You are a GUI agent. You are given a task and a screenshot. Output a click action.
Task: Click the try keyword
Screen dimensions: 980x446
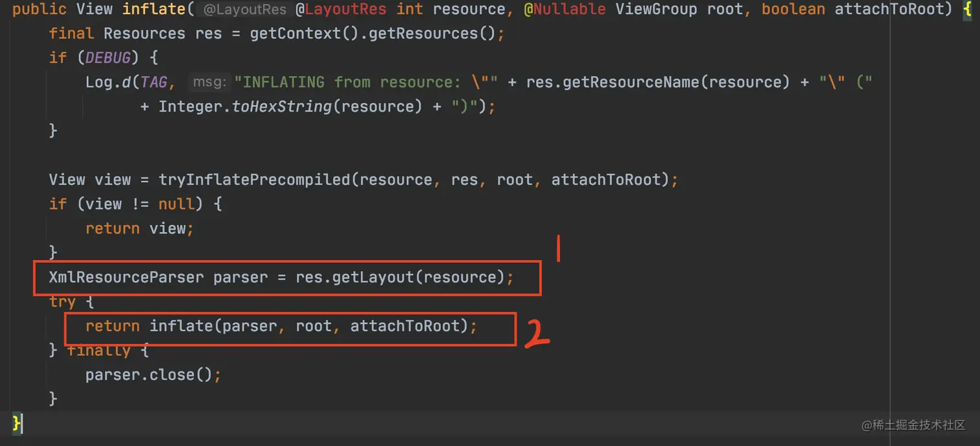coord(62,302)
